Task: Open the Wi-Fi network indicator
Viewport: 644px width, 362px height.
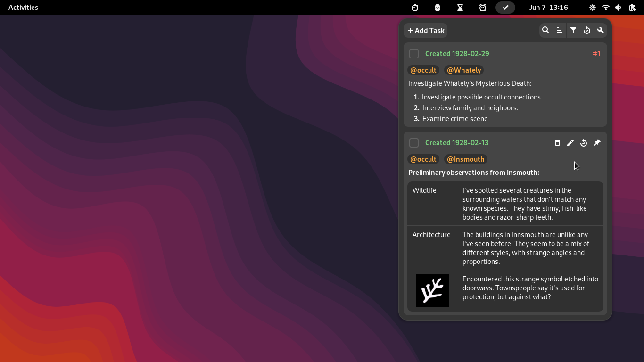Action: pyautogui.click(x=606, y=8)
